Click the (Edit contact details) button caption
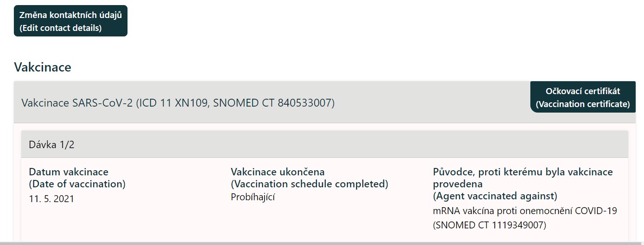644x245 pixels. click(x=60, y=28)
